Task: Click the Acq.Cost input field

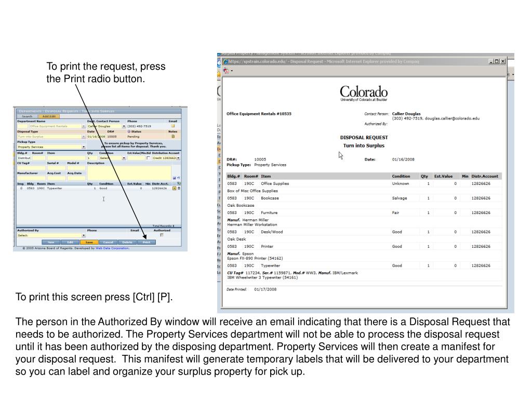Action: coord(56,178)
